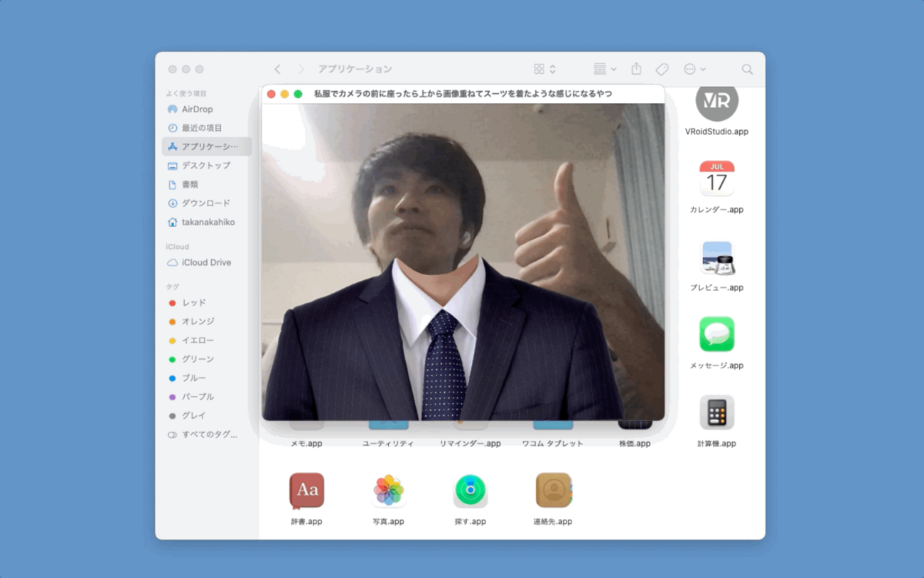Maximize the suit camera window with green button
Viewport: 924px width, 578px height.
coord(298,94)
